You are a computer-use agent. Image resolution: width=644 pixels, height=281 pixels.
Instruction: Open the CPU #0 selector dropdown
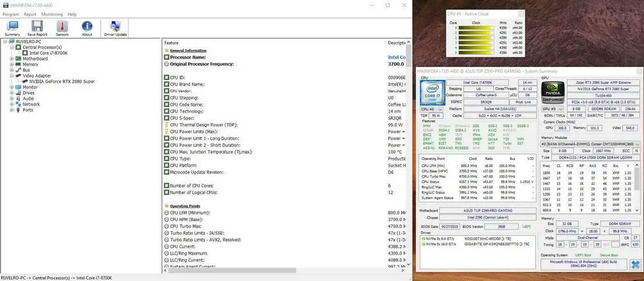pos(431,110)
